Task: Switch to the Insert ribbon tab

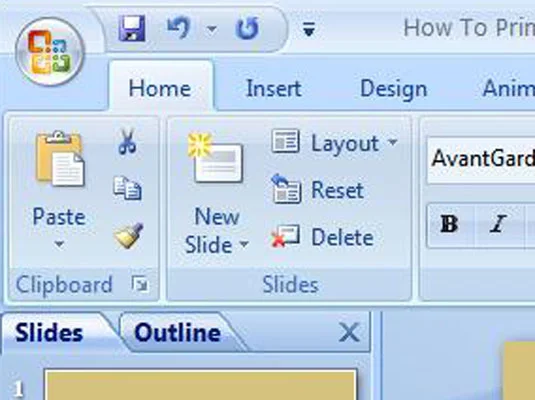Action: click(x=274, y=88)
